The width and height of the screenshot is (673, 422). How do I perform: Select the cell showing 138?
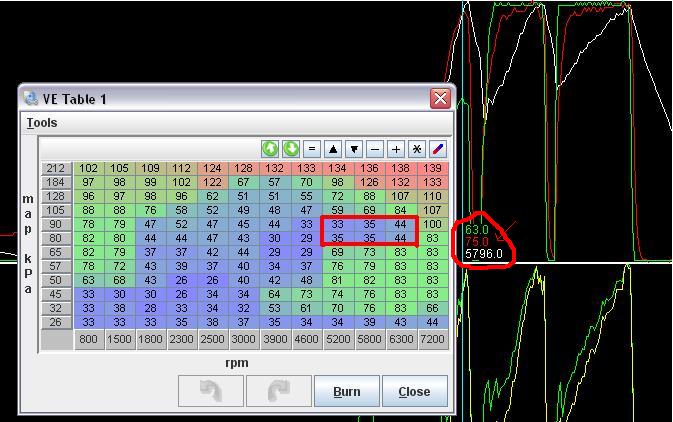[x=401, y=168]
